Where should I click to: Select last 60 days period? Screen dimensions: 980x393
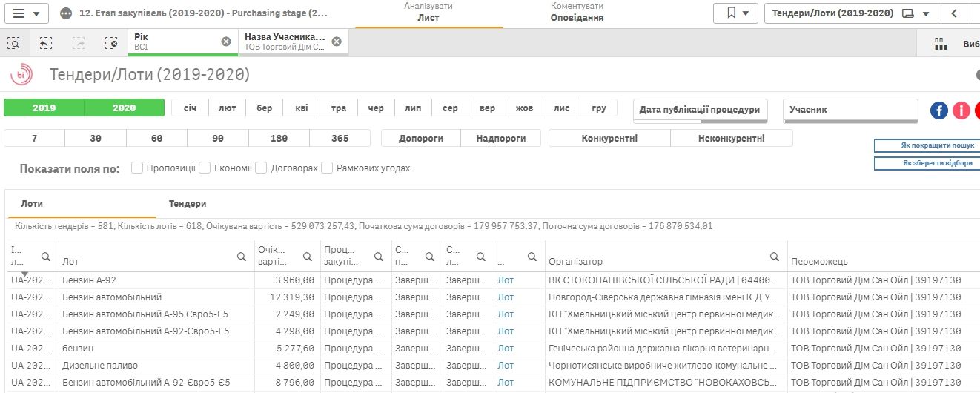[x=156, y=139]
